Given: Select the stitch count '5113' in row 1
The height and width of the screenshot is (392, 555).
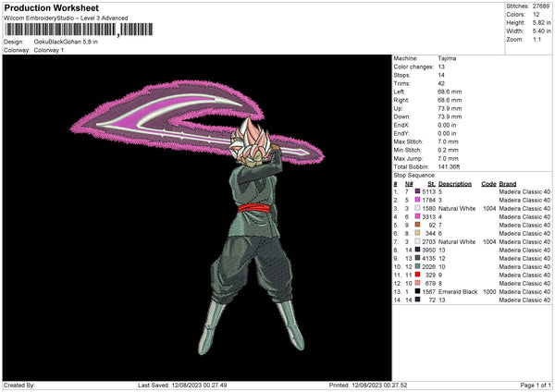Looking at the screenshot, I should (428, 191).
